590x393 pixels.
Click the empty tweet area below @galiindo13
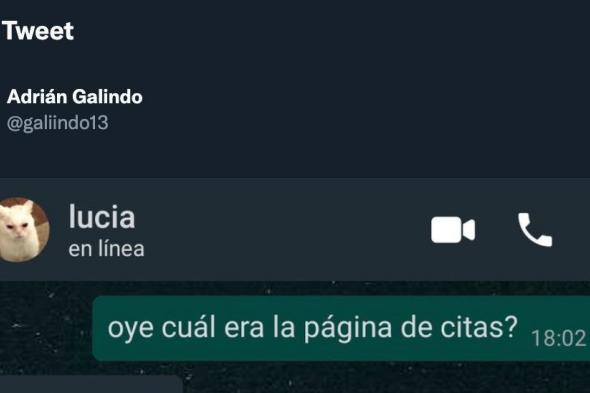tap(295, 156)
